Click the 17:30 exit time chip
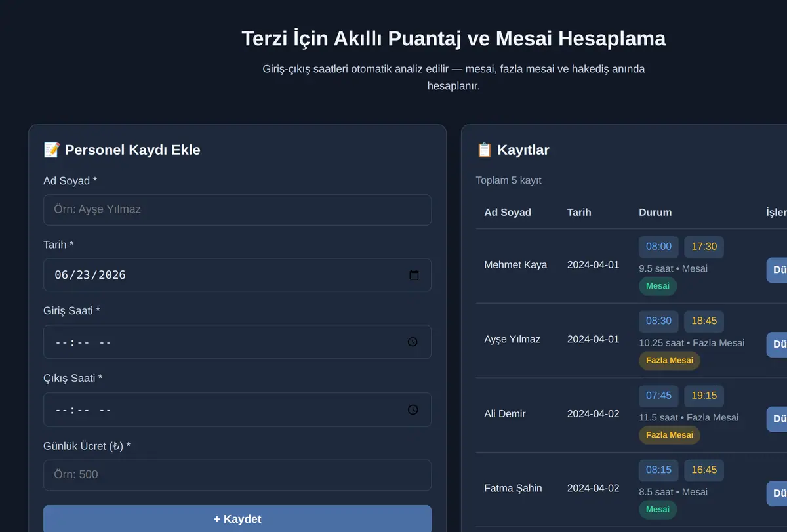787x532 pixels. 704,247
